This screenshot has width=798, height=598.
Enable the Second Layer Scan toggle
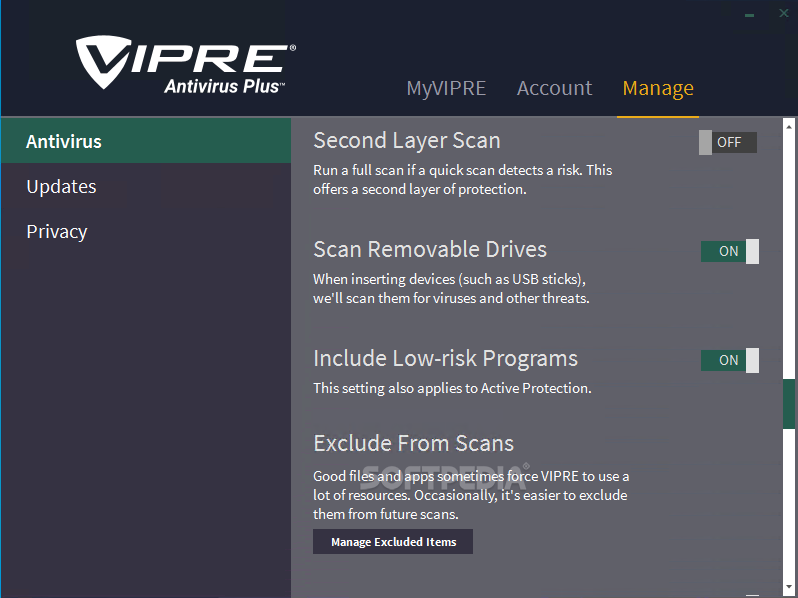(x=728, y=143)
